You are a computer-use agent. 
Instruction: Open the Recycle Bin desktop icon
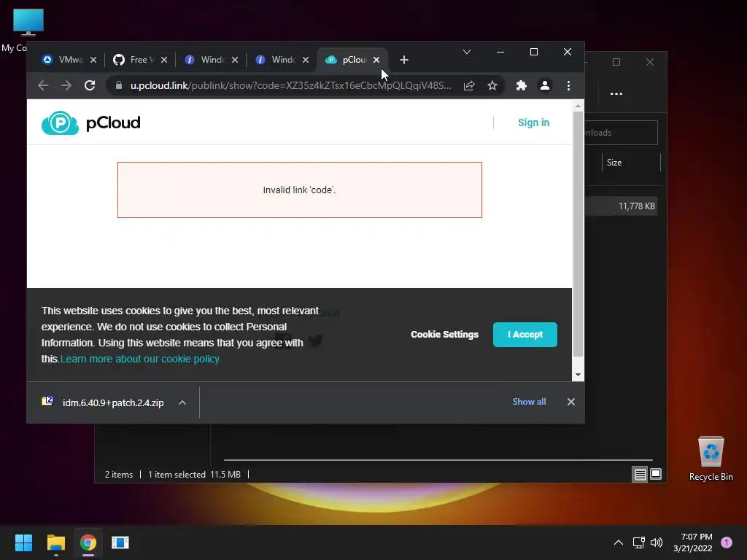coord(711,459)
